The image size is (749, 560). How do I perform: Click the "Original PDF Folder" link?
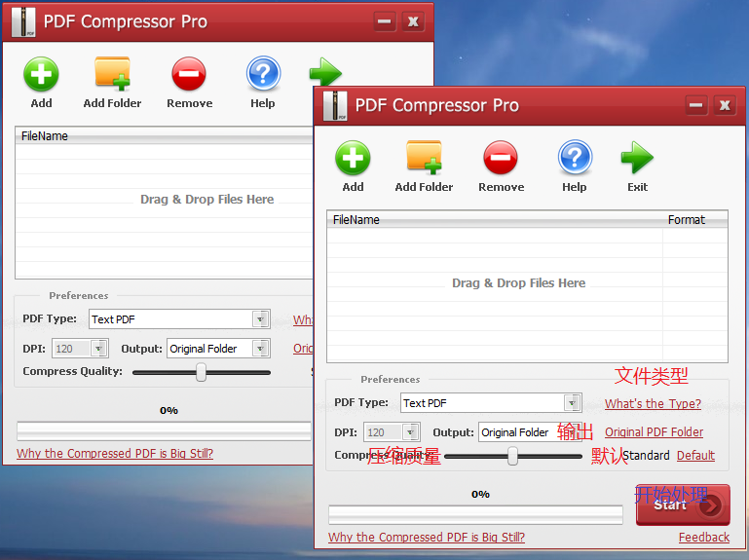pos(654,432)
